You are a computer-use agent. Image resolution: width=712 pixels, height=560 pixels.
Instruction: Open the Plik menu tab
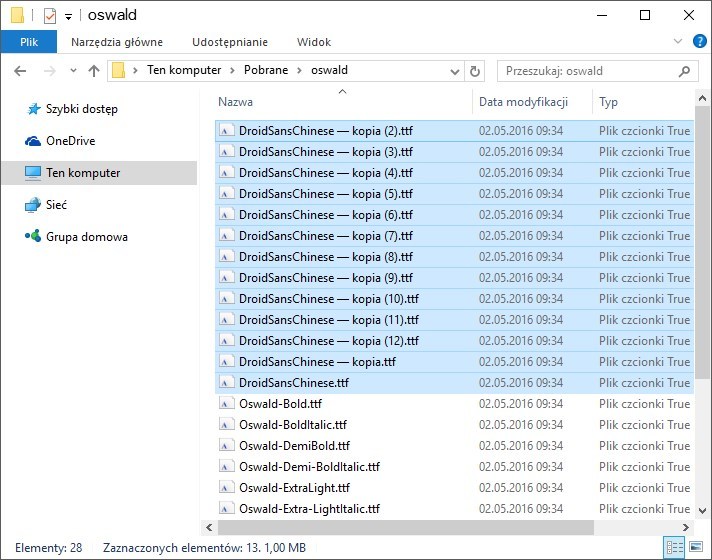pos(29,42)
